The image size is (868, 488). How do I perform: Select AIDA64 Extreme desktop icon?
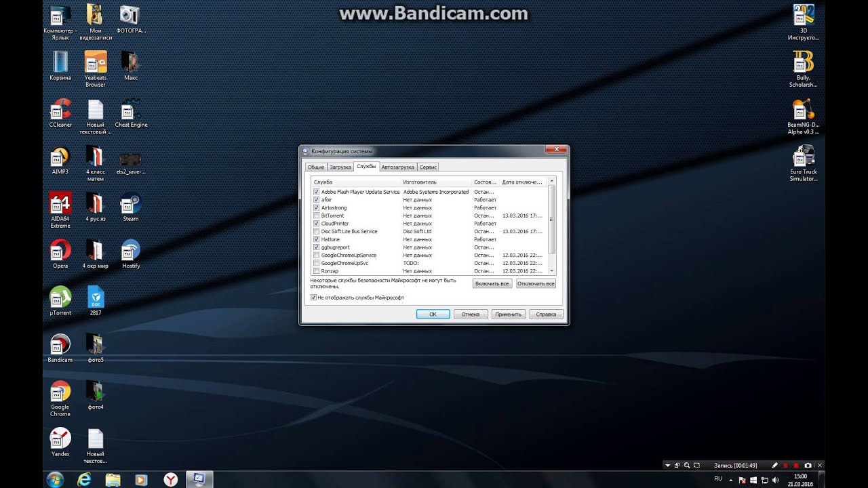tap(60, 210)
